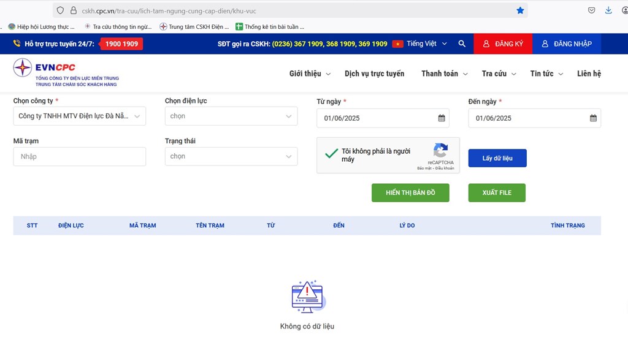
Task: Open Thống kê tin bài tuần bookmark
Action: pos(270,27)
